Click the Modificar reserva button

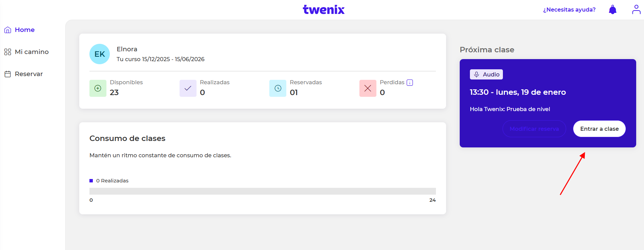534,129
